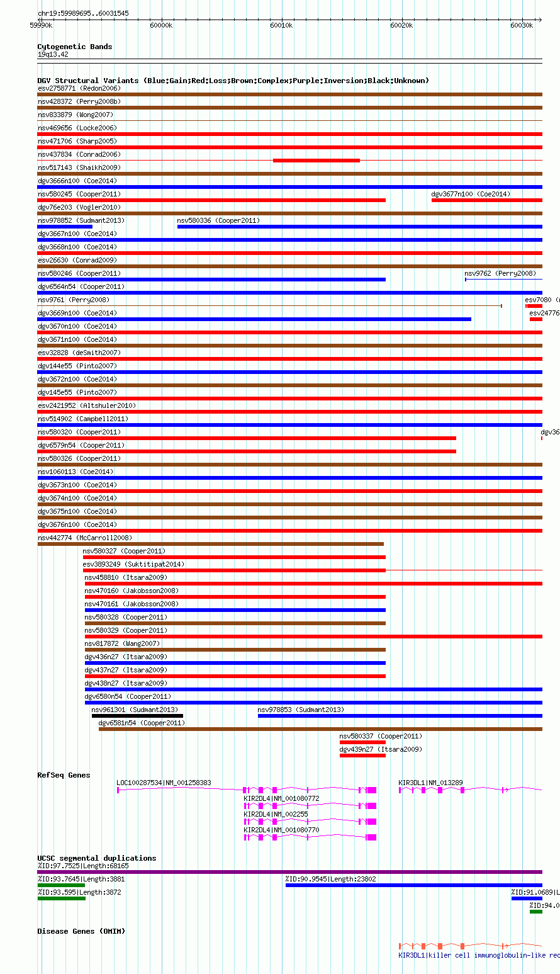This screenshot has height=974, width=560.
Task: Click the 60020k ruler position
Action: 401,25
